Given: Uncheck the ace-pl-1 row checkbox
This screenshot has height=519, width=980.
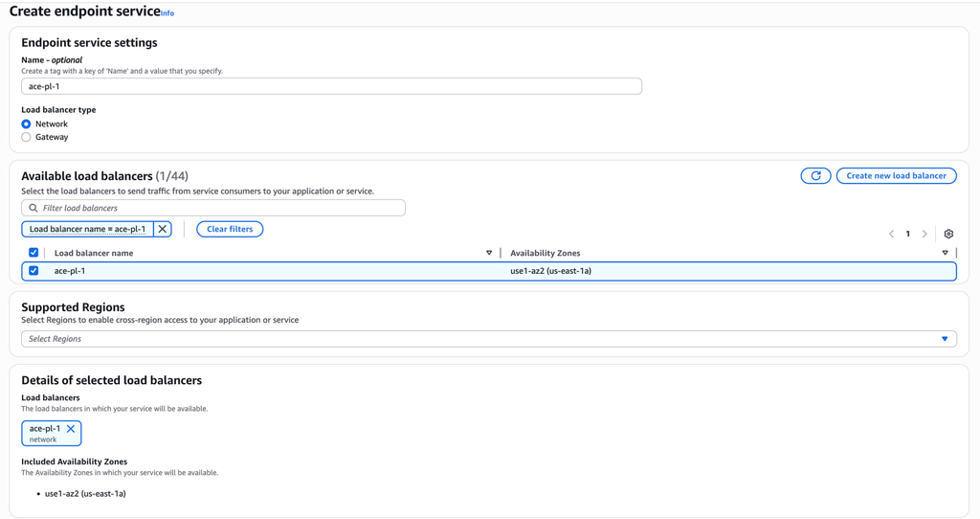Looking at the screenshot, I should pos(33,271).
